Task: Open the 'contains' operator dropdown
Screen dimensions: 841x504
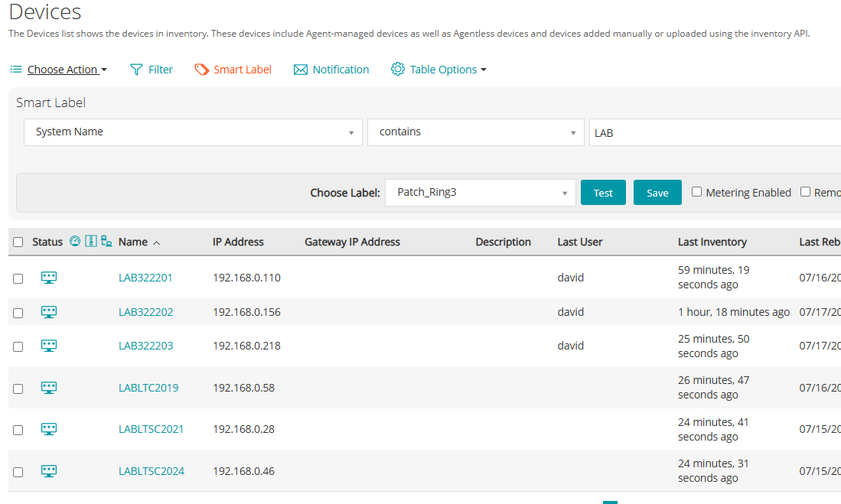Action: 475,132
